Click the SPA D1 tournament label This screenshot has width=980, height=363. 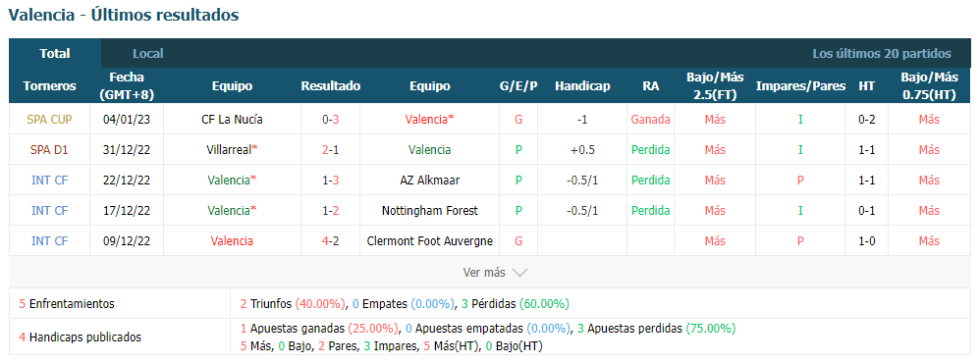tap(49, 150)
